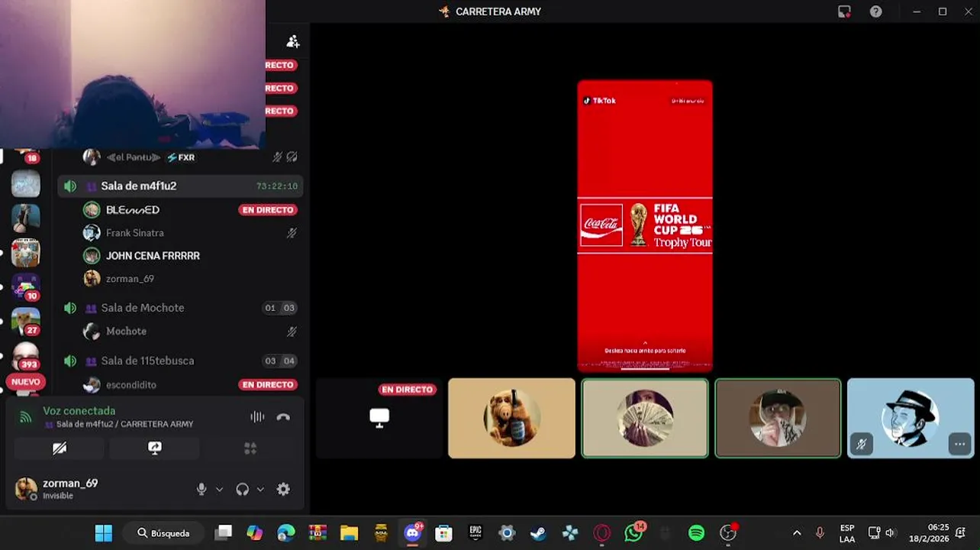Viewport: 980px width, 550px height.
Task: Focus the TikTok FIFA World Cup stream
Action: (645, 225)
